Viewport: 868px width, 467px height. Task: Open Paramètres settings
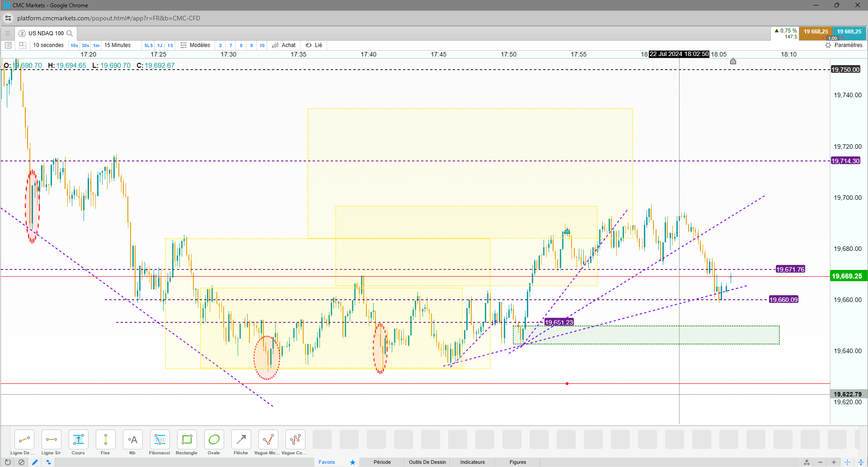pyautogui.click(x=844, y=45)
